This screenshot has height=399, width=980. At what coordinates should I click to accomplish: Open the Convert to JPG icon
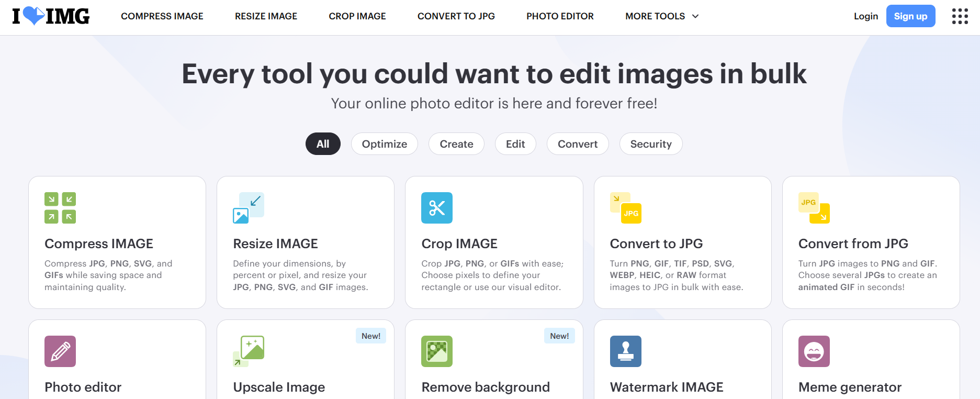point(626,208)
